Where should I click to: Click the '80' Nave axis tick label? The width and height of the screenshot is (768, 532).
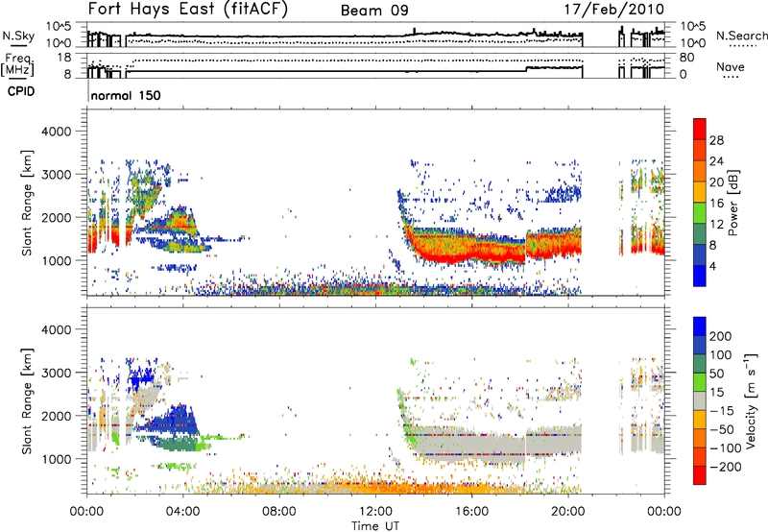coord(686,58)
